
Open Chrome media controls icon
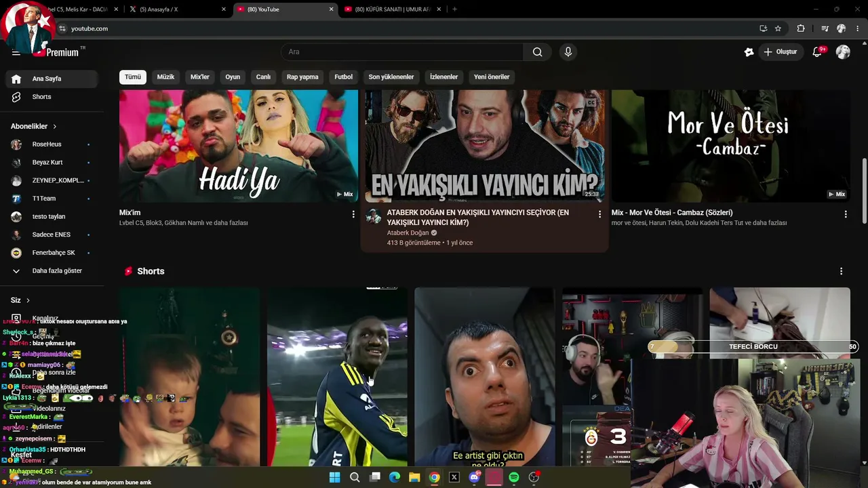tap(825, 28)
